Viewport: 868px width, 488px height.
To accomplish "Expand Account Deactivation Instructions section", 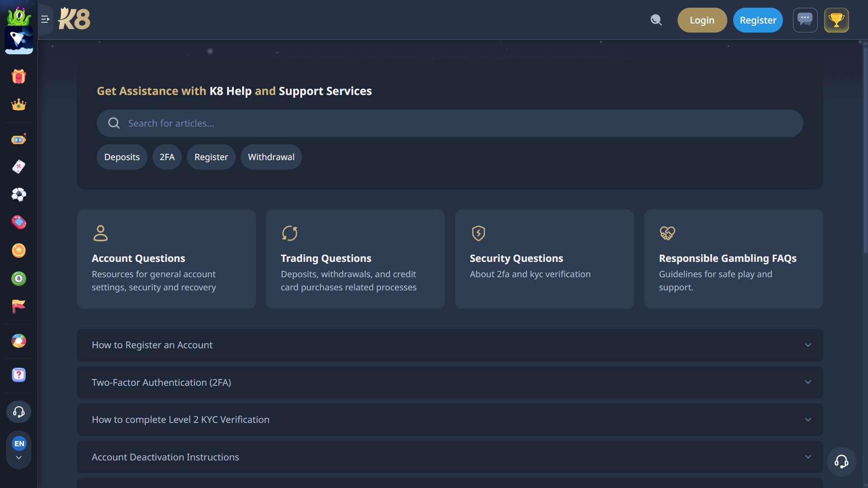I will (450, 457).
